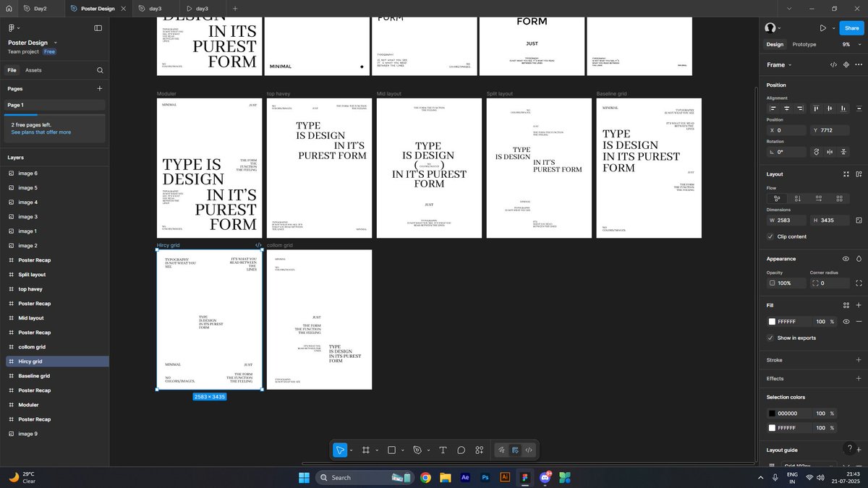This screenshot has height=488, width=868.
Task: Click the Share button
Action: tap(851, 27)
